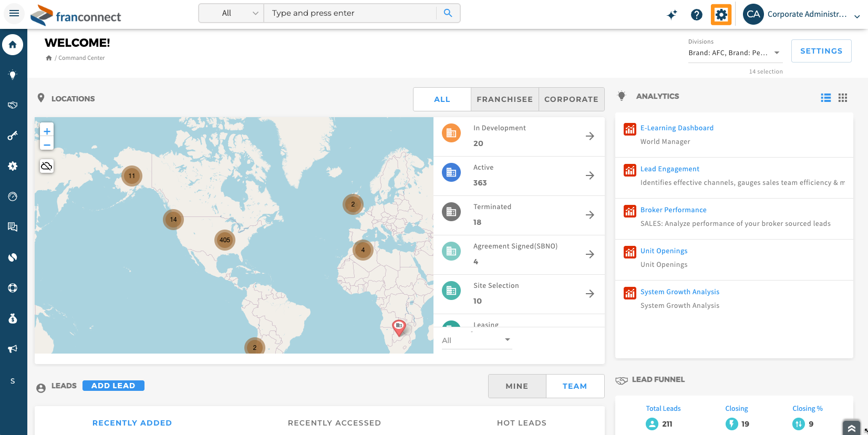Open Site Selection locations arrow
This screenshot has width=868, height=435.
[590, 294]
